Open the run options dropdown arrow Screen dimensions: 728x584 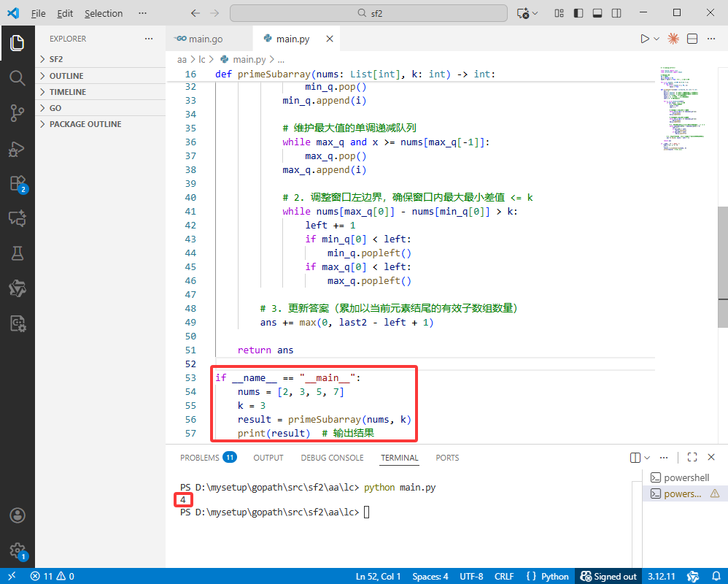[657, 39]
